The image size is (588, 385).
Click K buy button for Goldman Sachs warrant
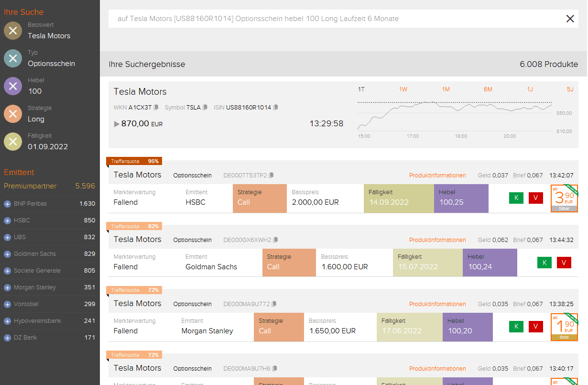click(x=544, y=263)
